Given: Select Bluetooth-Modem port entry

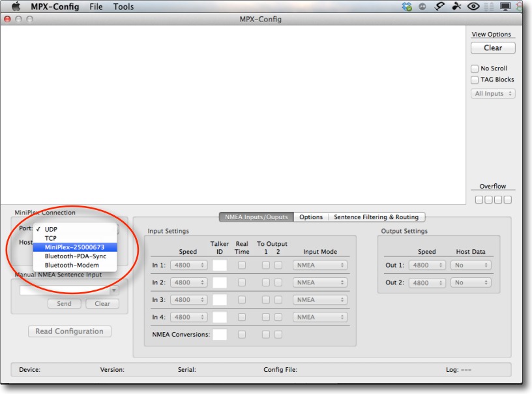Looking at the screenshot, I should (75, 265).
